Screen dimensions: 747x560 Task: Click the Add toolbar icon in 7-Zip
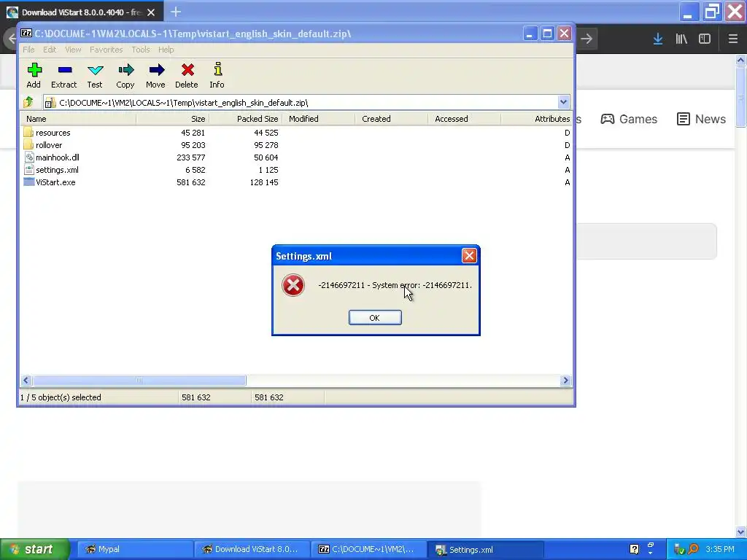tap(34, 71)
